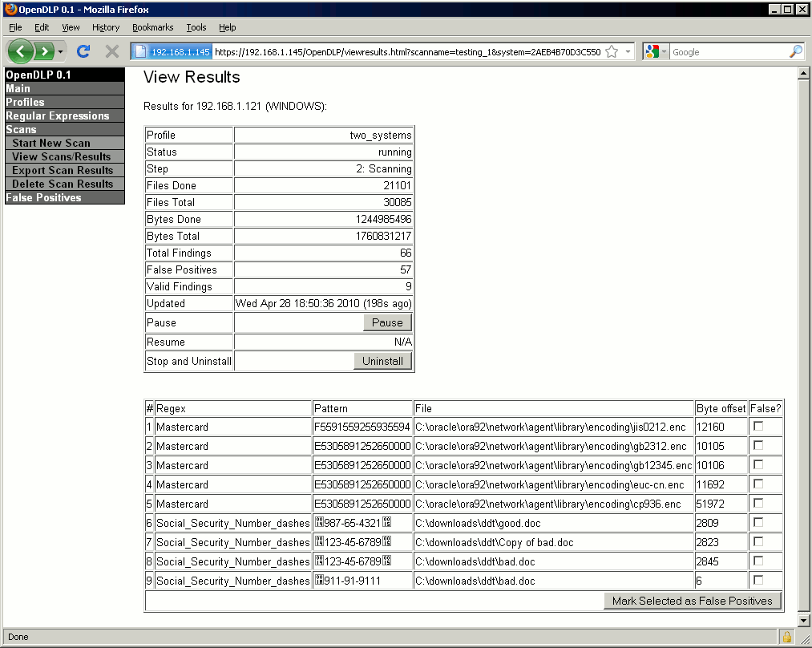Open Scans in the sidebar
The image size is (812, 648).
65,129
